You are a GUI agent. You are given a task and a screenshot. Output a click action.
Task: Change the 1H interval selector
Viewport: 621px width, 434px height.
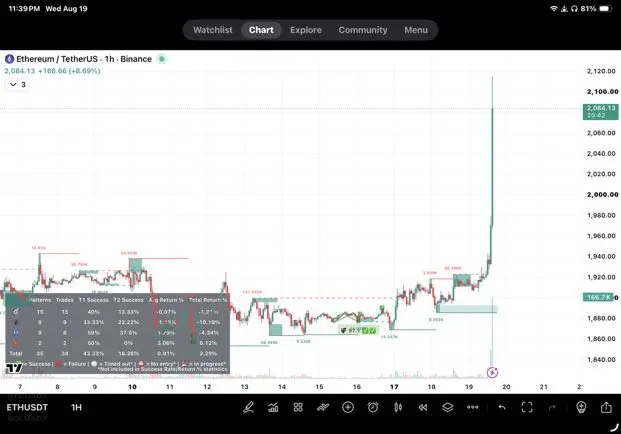tap(76, 407)
